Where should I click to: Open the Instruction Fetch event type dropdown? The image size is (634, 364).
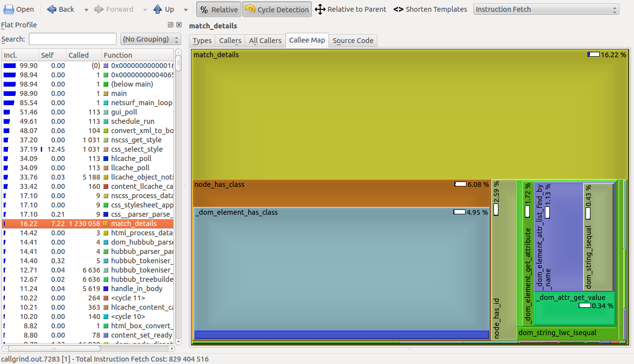[x=546, y=9]
